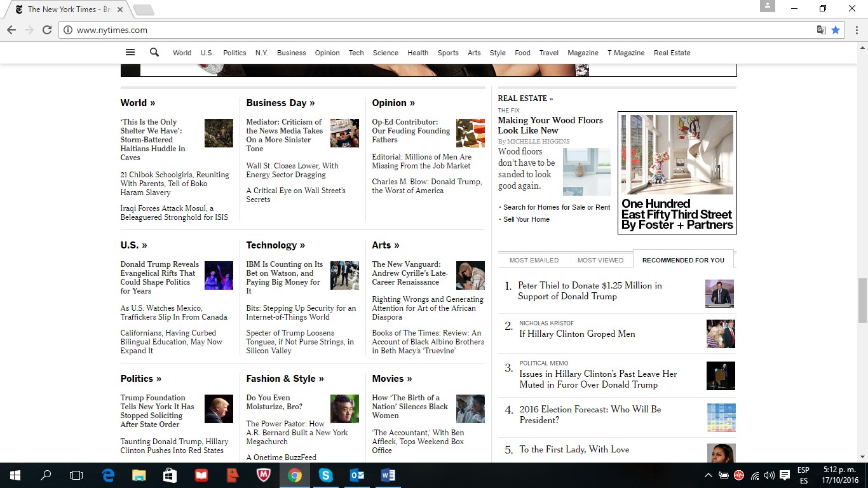Switch to Chrome on taskbar
Viewport: 868px width, 488px height.
pyautogui.click(x=295, y=475)
